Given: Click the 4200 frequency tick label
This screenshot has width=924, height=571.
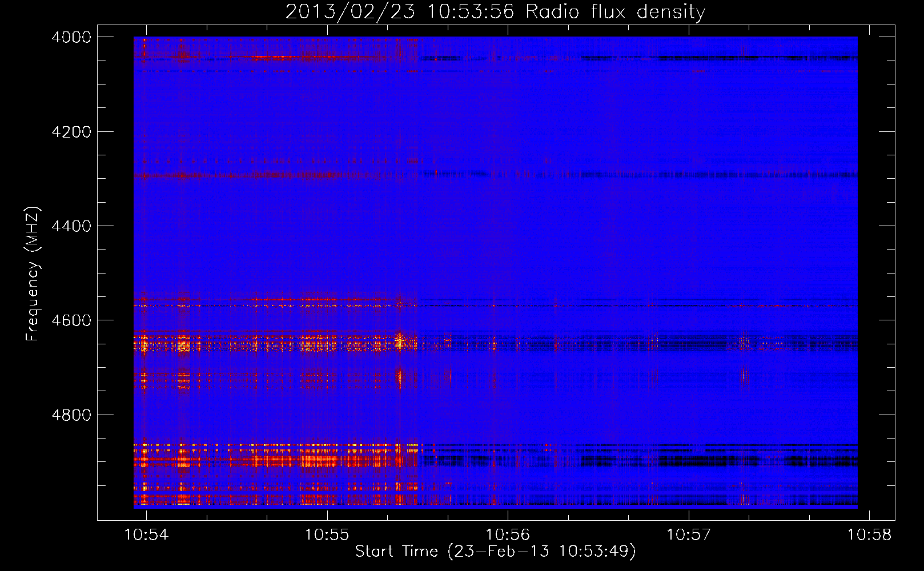Looking at the screenshot, I should 71,132.
